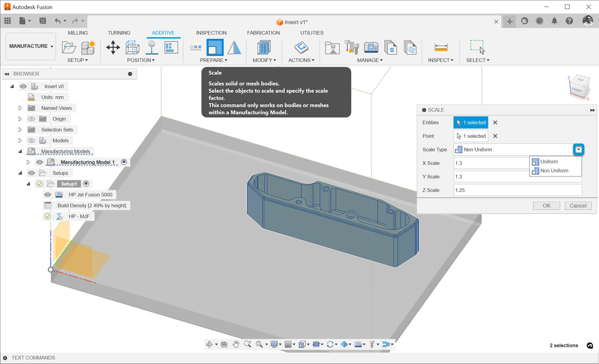Switch to the MILLING tab
Screen dimensions: 599x364
[78, 33]
